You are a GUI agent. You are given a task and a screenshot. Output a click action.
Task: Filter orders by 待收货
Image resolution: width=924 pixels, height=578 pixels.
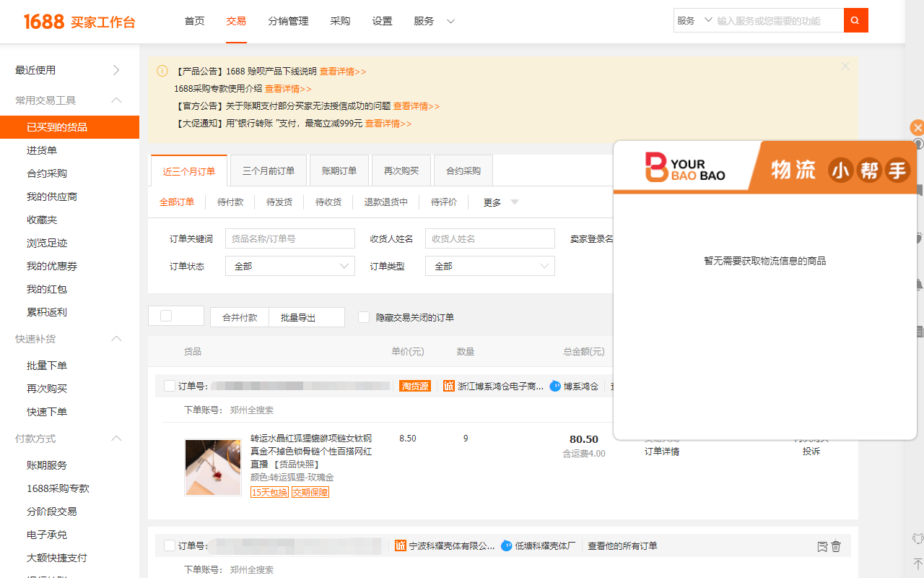point(328,202)
